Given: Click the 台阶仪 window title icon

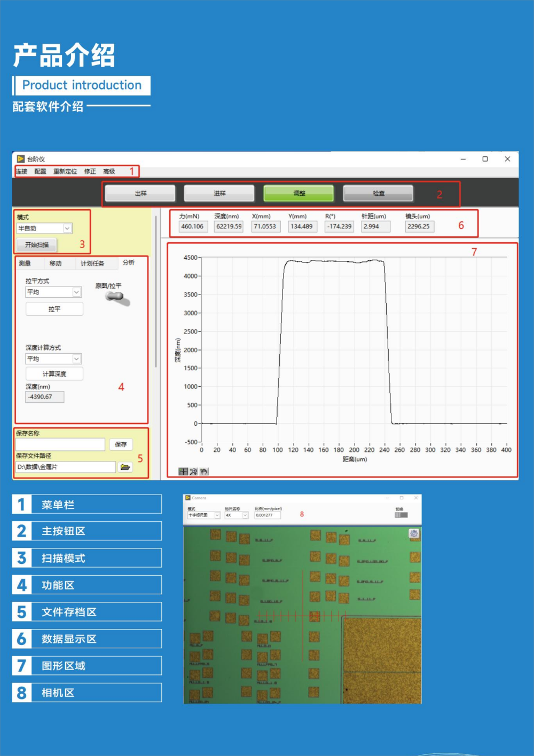Looking at the screenshot, I should 21,159.
